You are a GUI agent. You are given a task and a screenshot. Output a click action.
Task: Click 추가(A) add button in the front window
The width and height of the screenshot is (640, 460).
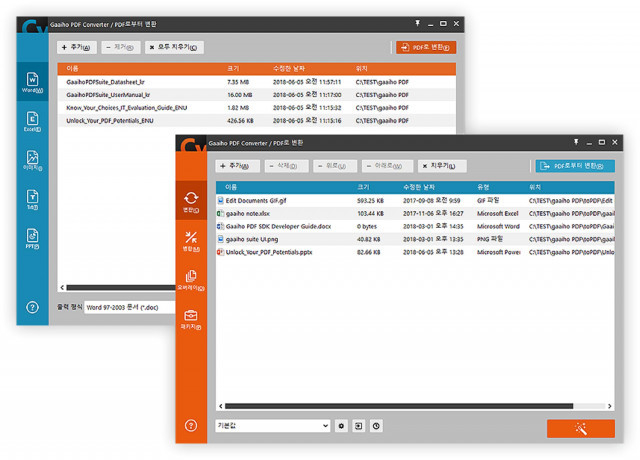click(x=236, y=166)
